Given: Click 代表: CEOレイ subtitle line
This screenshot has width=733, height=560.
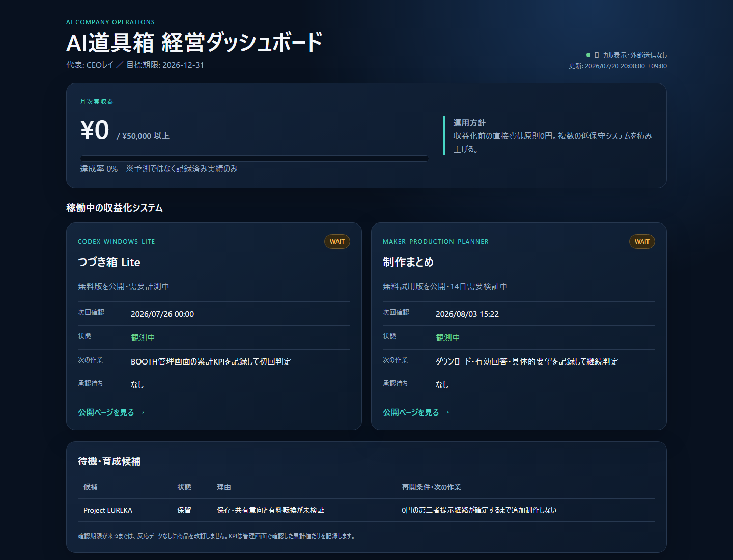Looking at the screenshot, I should pyautogui.click(x=135, y=65).
